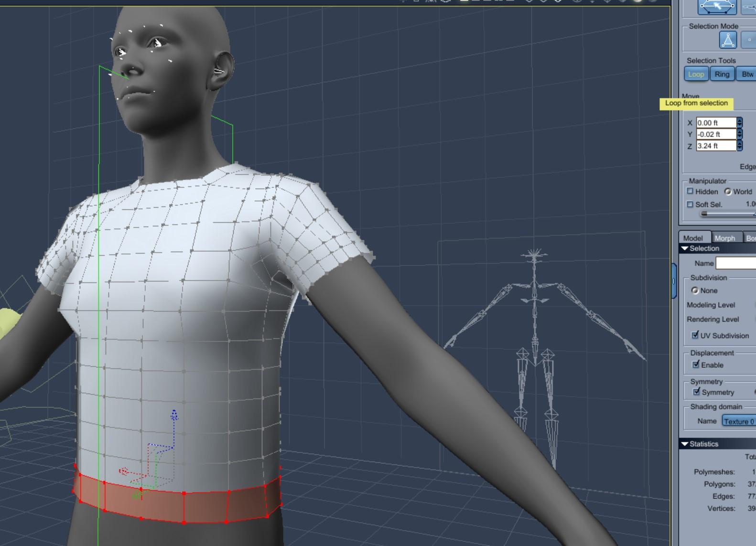Click the side panel collapse handle

coord(674,281)
